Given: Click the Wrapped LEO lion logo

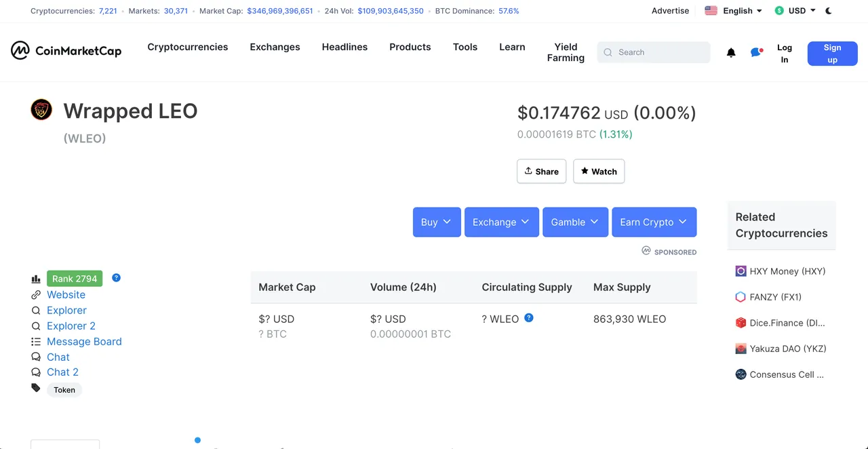Looking at the screenshot, I should pyautogui.click(x=41, y=110).
